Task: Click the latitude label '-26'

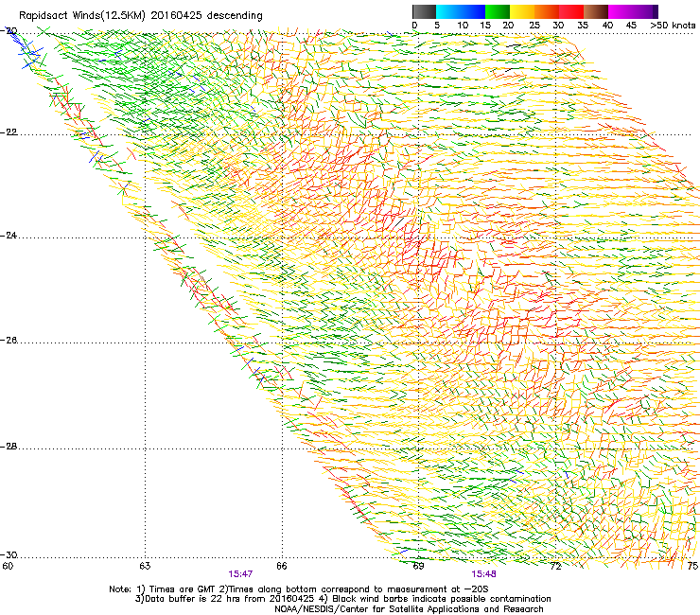Action: (x=9, y=341)
